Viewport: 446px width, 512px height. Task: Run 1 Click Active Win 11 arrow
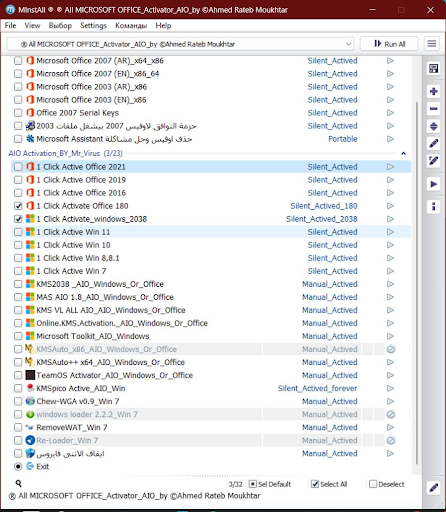tap(390, 232)
